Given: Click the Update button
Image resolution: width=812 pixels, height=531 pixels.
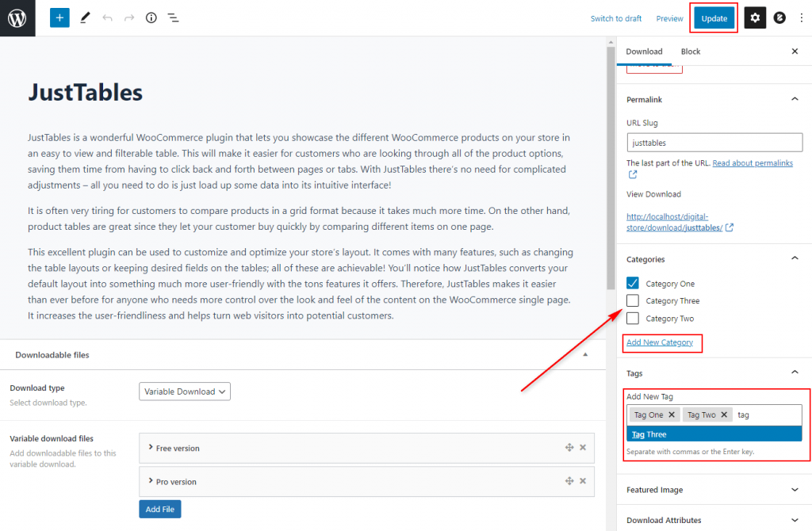Looking at the screenshot, I should (x=714, y=18).
